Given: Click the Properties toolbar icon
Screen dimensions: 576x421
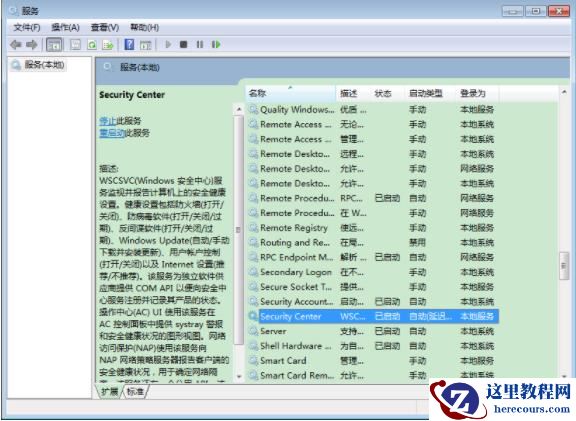Looking at the screenshot, I should tap(75, 45).
